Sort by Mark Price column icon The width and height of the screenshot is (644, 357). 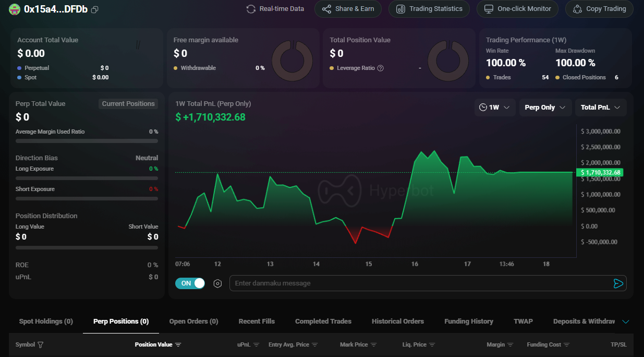pyautogui.click(x=374, y=345)
